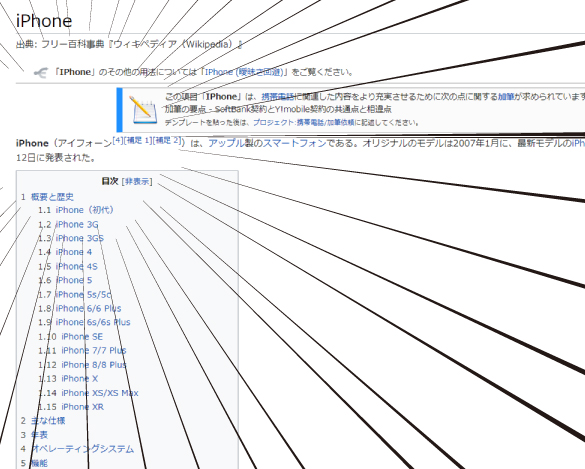Image resolution: width=585 pixels, height=469 pixels.
Task: Open プロジェクト:携帯電話/加筆依頼 link
Action: [304, 122]
